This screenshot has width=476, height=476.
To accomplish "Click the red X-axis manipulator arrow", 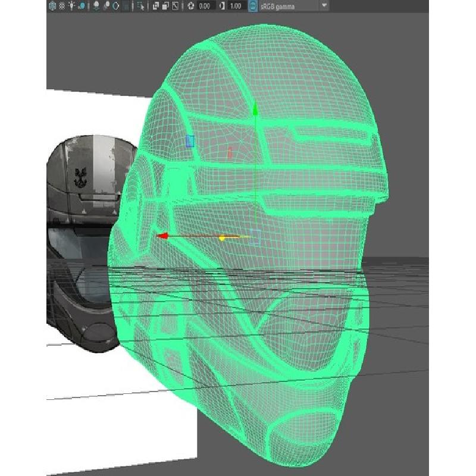I will (161, 236).
